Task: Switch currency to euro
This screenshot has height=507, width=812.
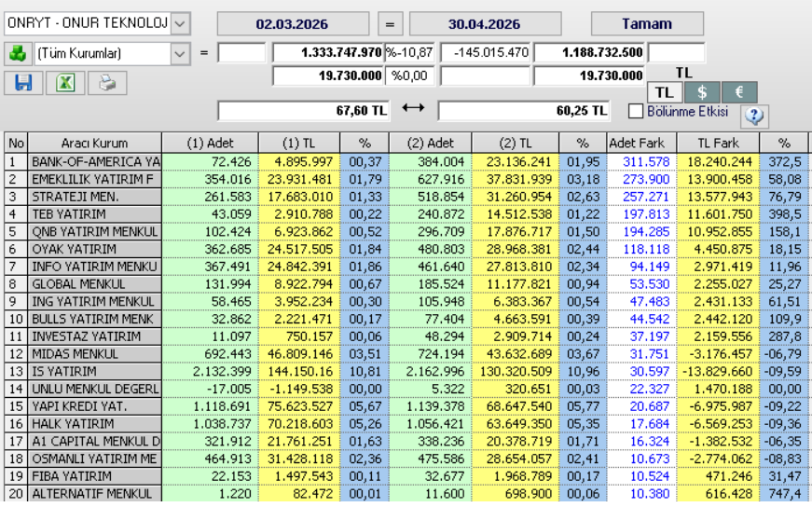Action: 739,92
